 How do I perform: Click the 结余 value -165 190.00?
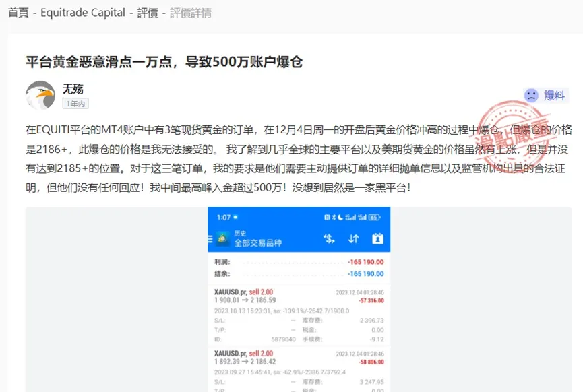365,274
